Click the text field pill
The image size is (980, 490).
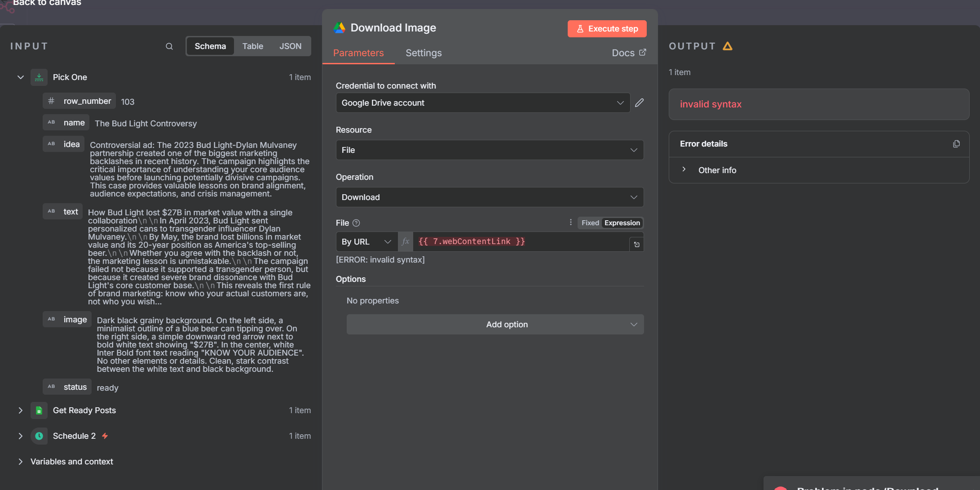(x=62, y=212)
